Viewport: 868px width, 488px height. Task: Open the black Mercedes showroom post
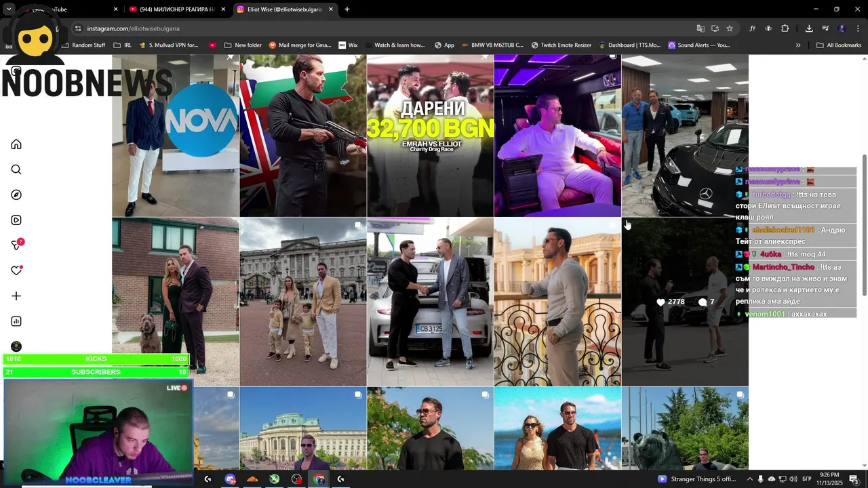(x=685, y=136)
